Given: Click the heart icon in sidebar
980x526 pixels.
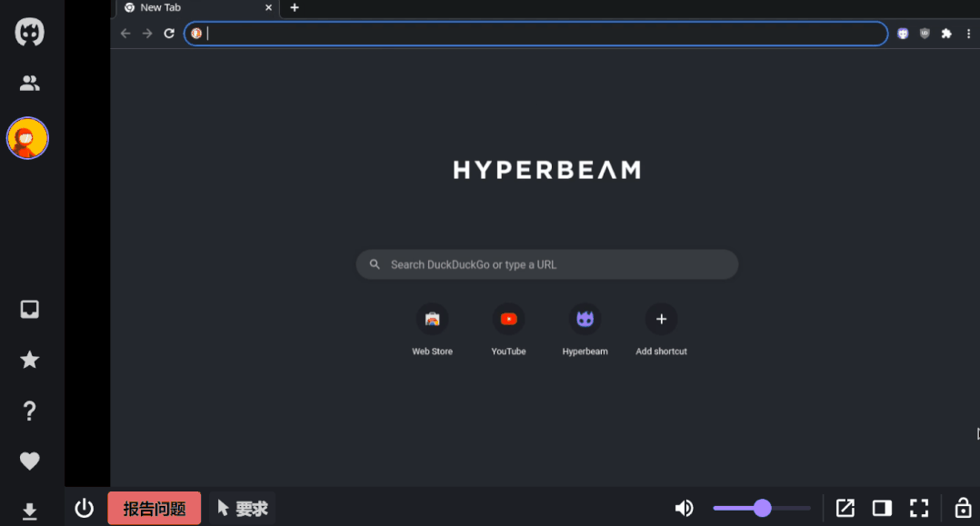Looking at the screenshot, I should tap(29, 461).
